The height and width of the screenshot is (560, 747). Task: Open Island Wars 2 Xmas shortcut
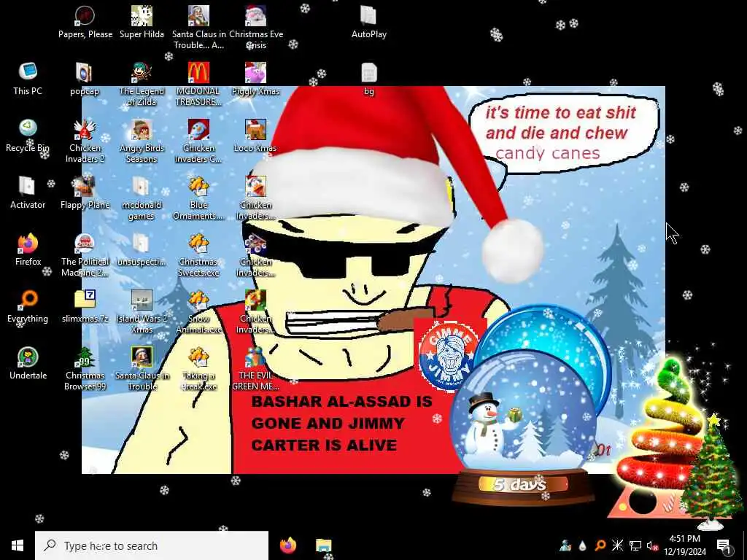[142, 311]
